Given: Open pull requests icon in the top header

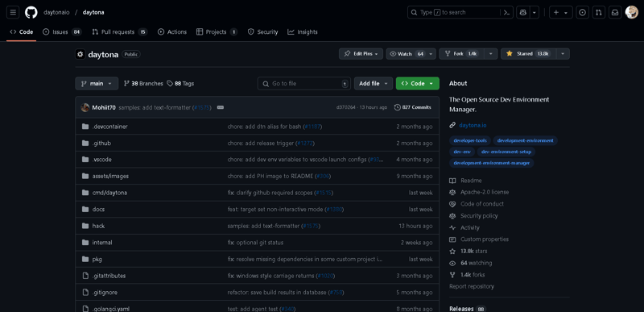Looking at the screenshot, I should coord(599,12).
